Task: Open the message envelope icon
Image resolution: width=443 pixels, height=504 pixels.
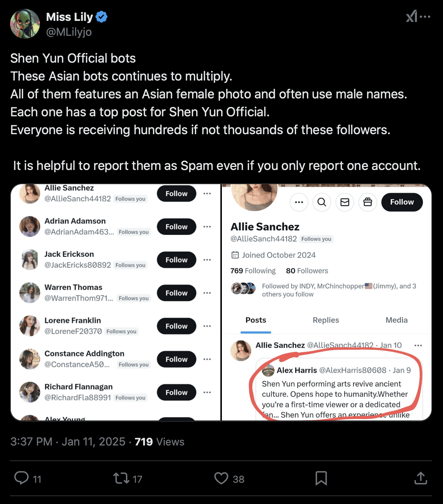Action: click(x=345, y=202)
